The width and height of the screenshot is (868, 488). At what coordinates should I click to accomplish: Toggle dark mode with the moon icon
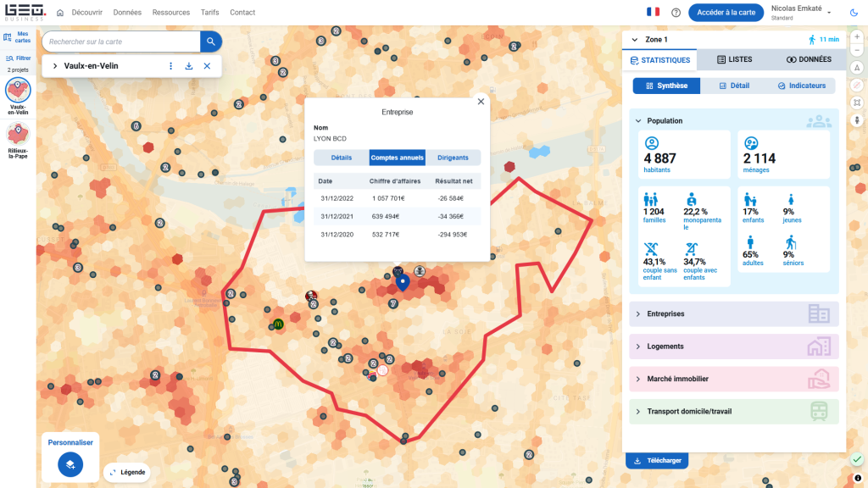pos(854,13)
